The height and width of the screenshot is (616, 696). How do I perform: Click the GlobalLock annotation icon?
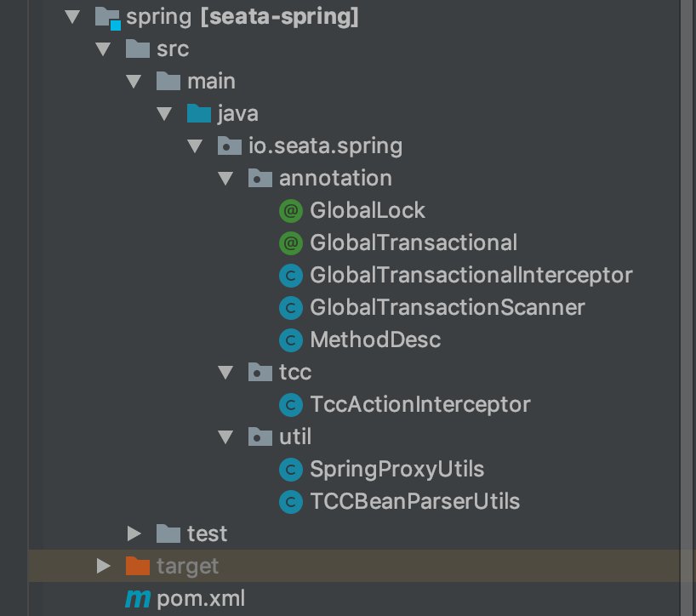[291, 210]
